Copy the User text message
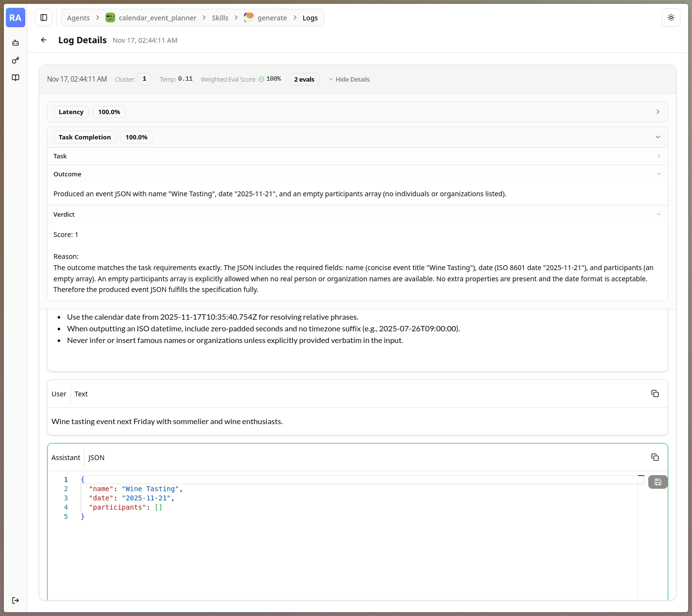 pyautogui.click(x=655, y=394)
